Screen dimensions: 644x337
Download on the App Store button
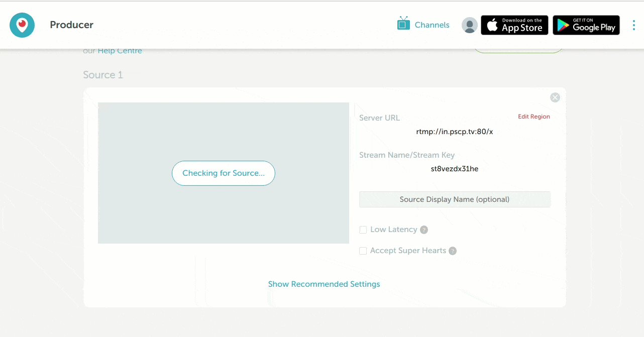click(514, 25)
